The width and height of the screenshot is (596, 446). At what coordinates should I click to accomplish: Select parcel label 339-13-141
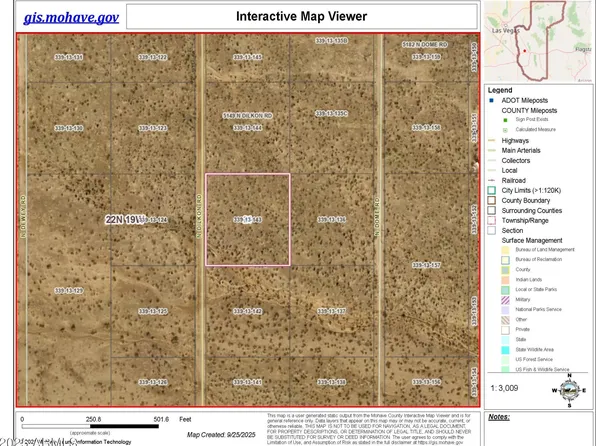[x=247, y=382]
